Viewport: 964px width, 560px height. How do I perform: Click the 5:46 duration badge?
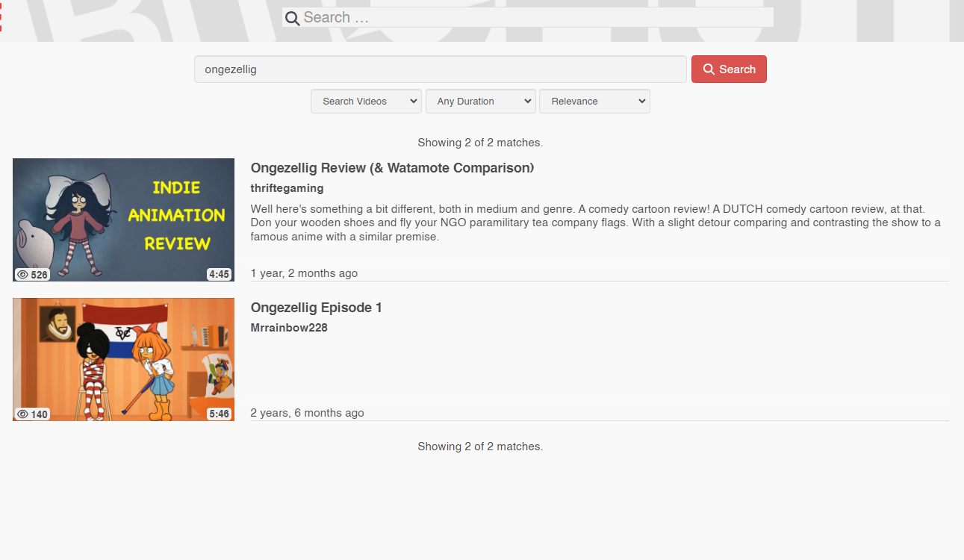(x=219, y=414)
